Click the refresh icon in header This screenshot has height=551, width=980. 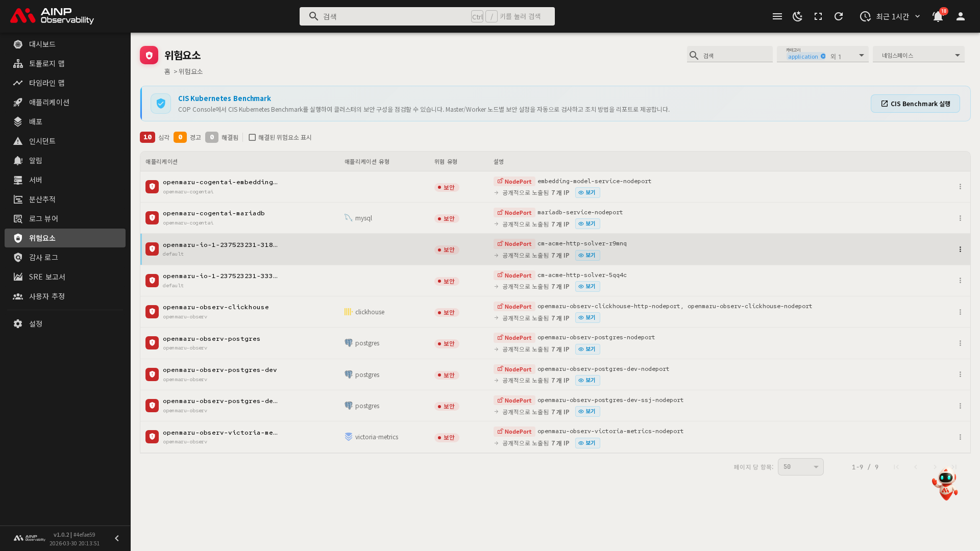coord(839,16)
